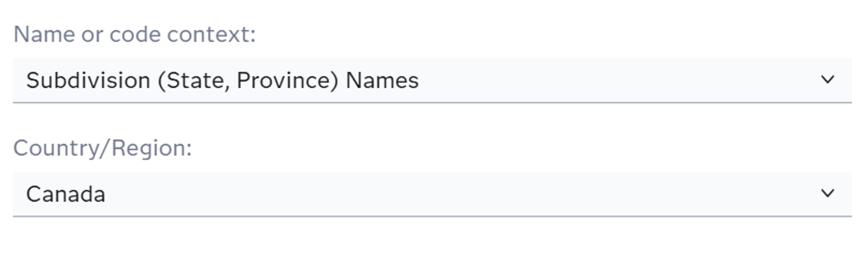Open the Name or code context dropdown
The height and width of the screenshot is (258, 868).
coord(431,80)
